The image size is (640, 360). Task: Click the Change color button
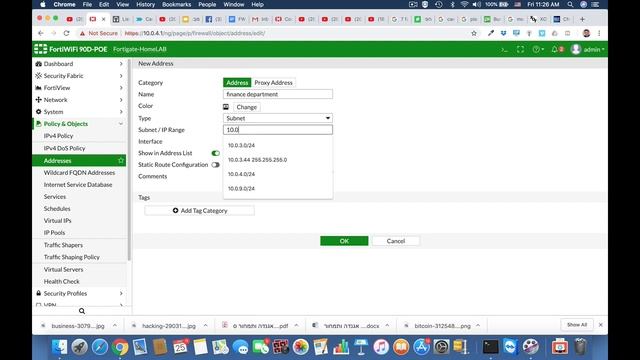(x=247, y=107)
